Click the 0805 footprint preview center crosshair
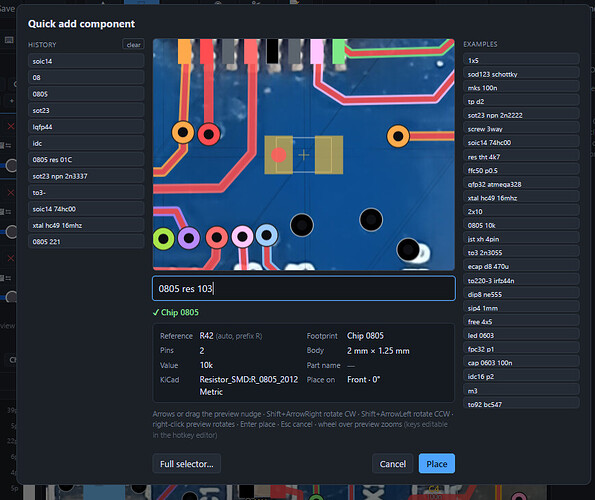The image size is (595, 500). coord(304,155)
